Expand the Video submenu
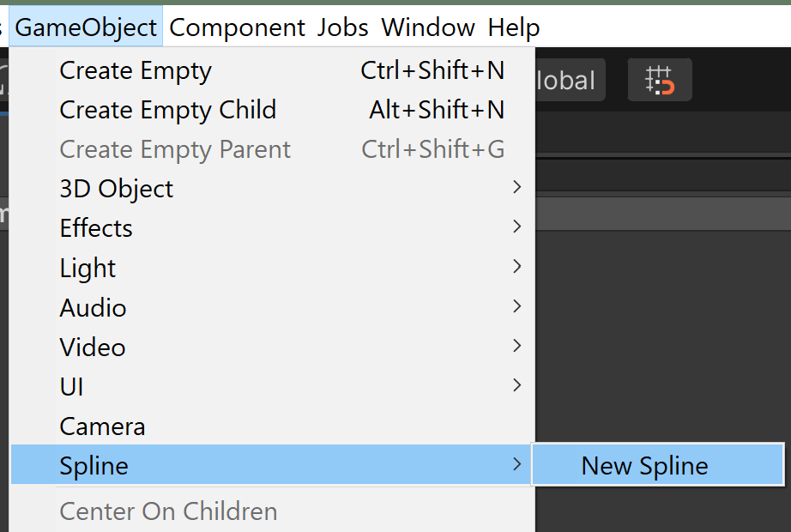Viewport: 791px width, 532px height. tap(92, 346)
